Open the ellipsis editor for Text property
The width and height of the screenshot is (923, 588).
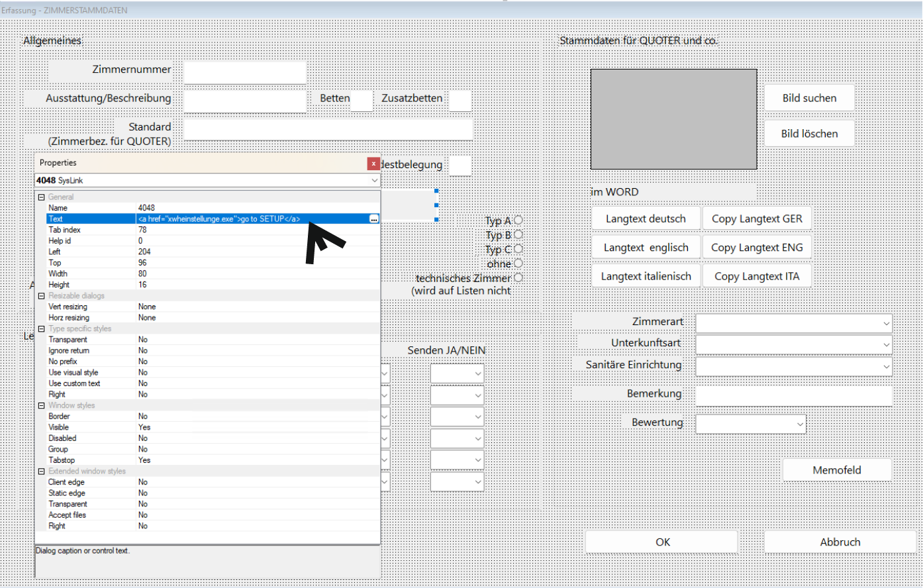pos(374,219)
